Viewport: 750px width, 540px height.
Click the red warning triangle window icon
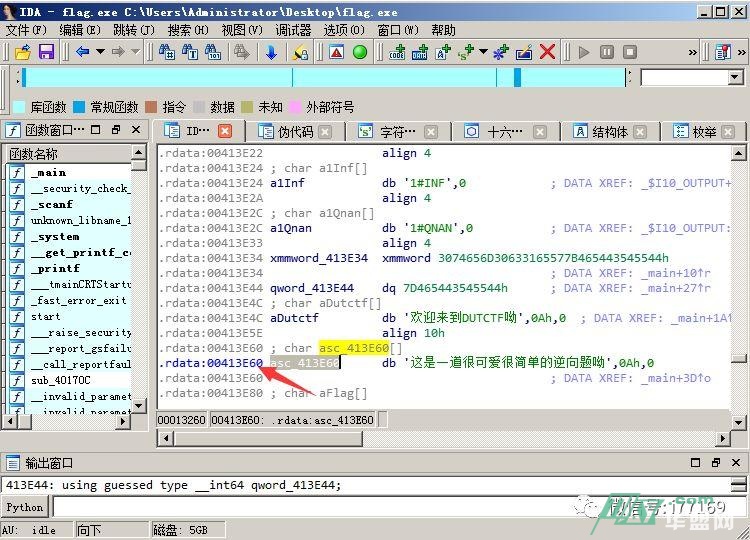(x=337, y=51)
